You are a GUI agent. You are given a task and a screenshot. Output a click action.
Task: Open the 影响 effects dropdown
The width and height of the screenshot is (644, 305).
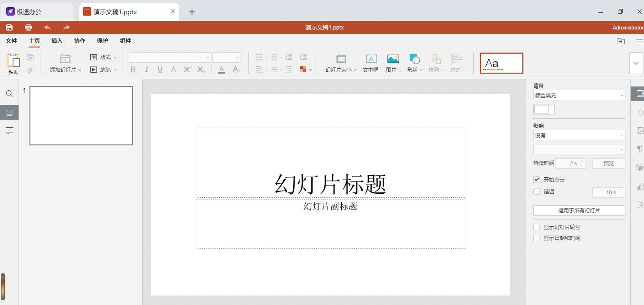point(578,135)
